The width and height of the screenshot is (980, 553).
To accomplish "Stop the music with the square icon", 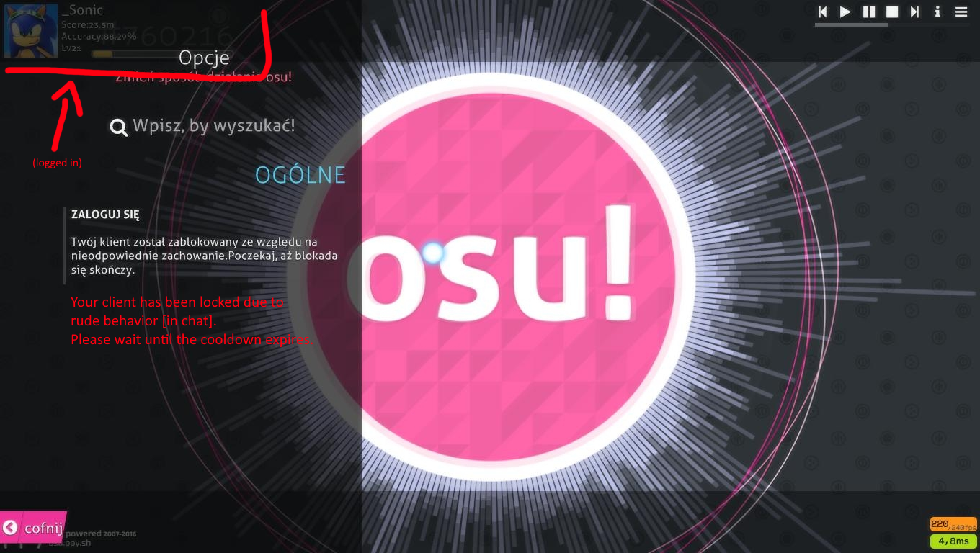I will [892, 12].
